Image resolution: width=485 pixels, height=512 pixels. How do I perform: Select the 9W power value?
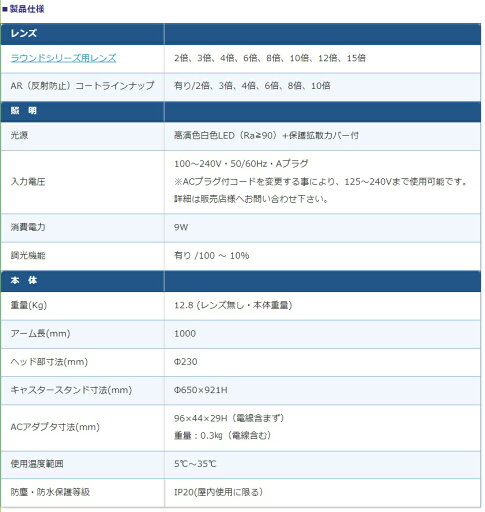click(181, 227)
